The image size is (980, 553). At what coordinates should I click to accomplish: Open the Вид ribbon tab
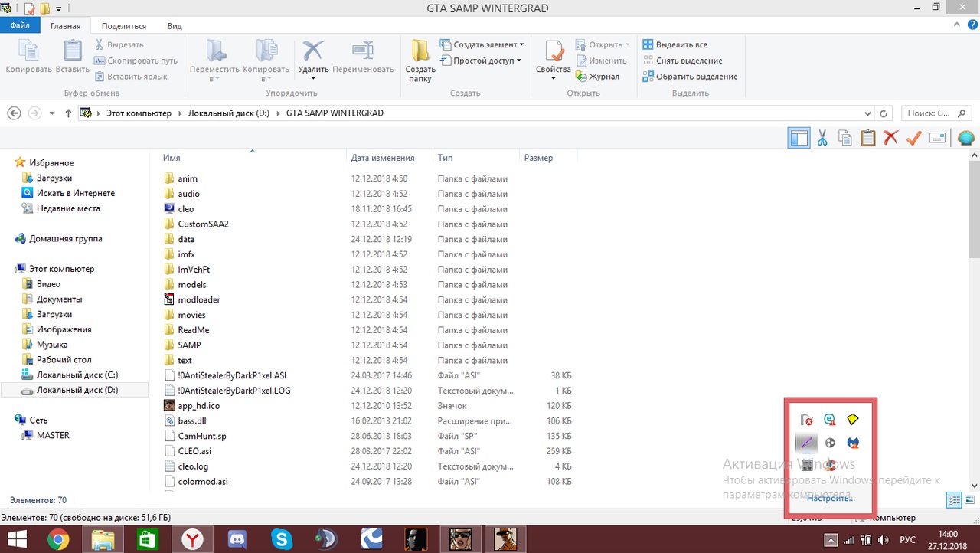click(x=175, y=26)
